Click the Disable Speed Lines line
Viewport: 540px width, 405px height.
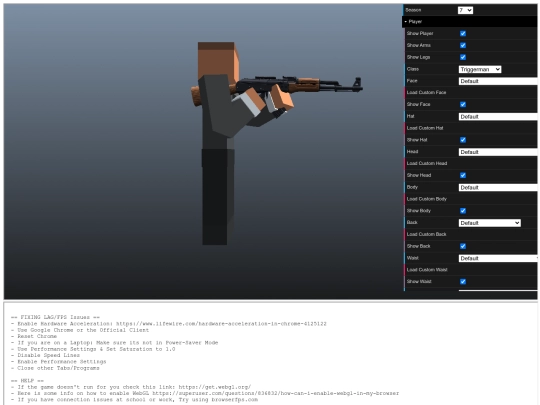pyautogui.click(x=45, y=355)
